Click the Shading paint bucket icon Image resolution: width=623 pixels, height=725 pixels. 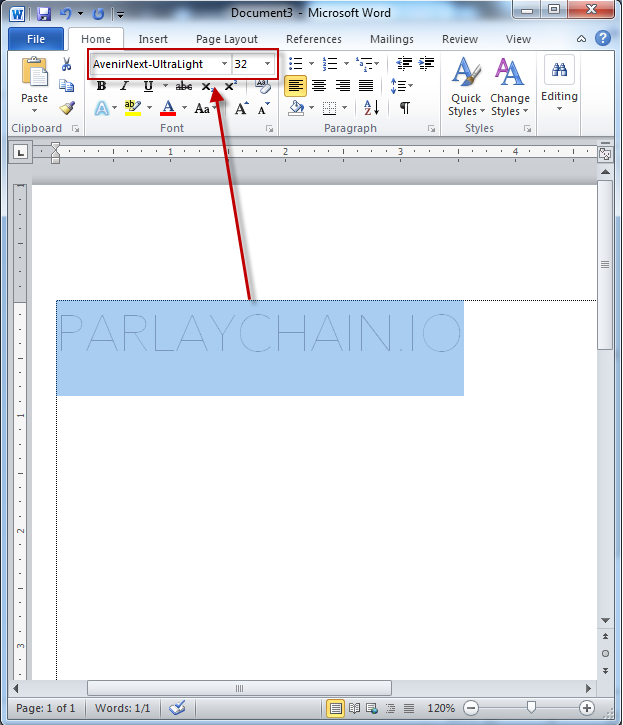(296, 108)
